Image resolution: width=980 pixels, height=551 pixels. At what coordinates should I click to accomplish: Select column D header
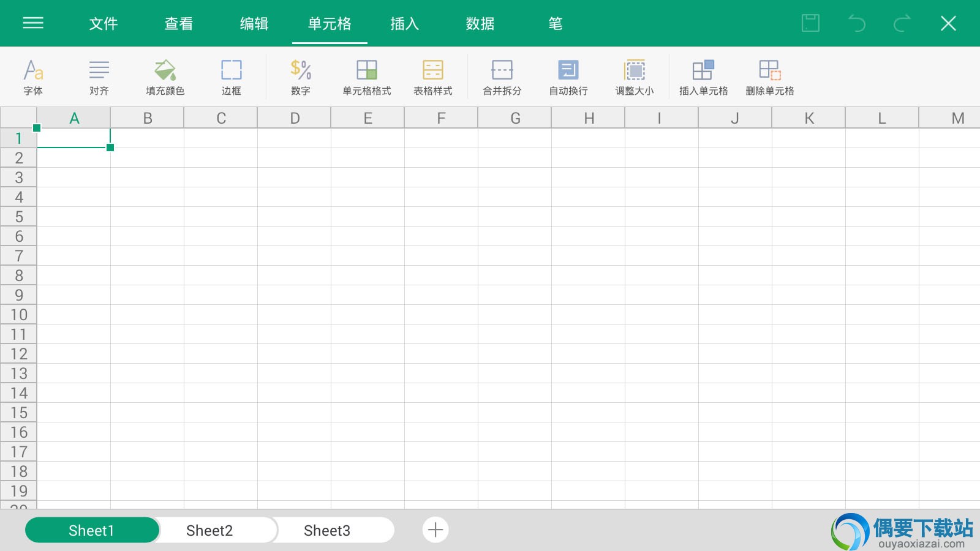[294, 118]
